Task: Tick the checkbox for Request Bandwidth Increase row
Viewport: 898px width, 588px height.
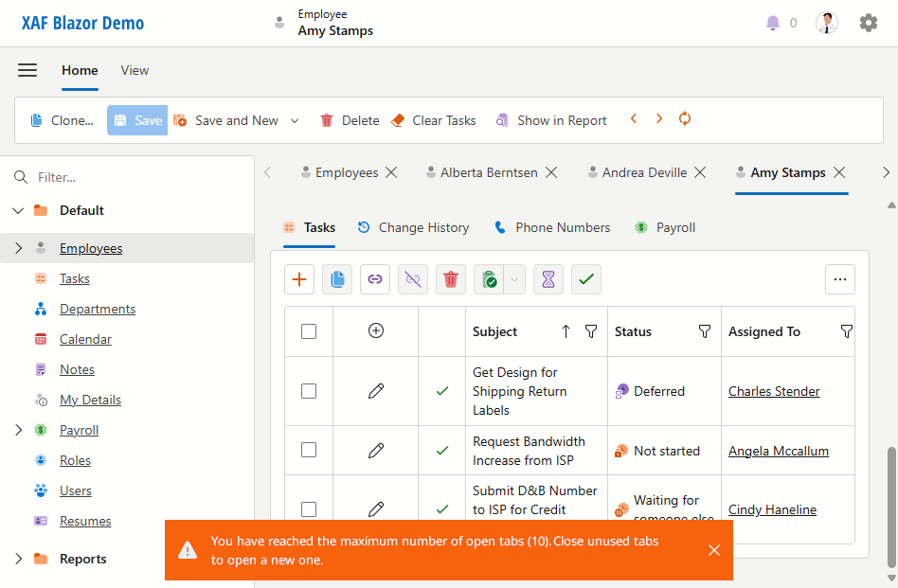Action: [309, 450]
